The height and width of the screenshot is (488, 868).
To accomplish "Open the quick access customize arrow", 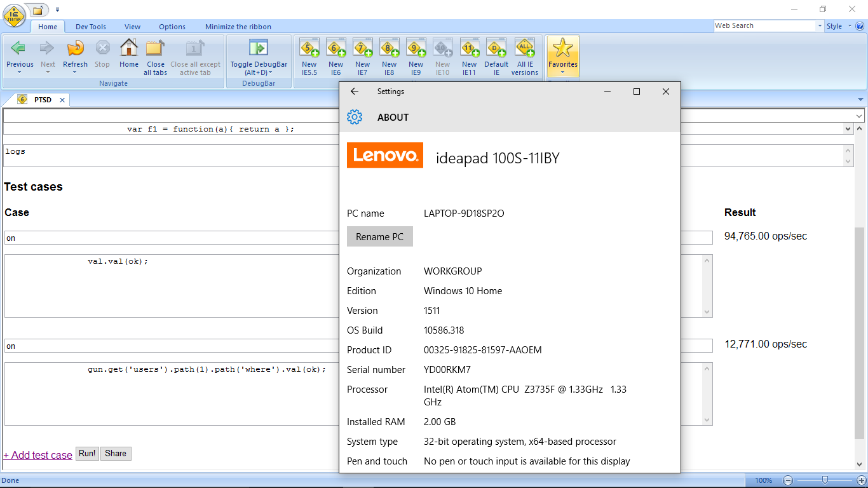I will coord(58,10).
